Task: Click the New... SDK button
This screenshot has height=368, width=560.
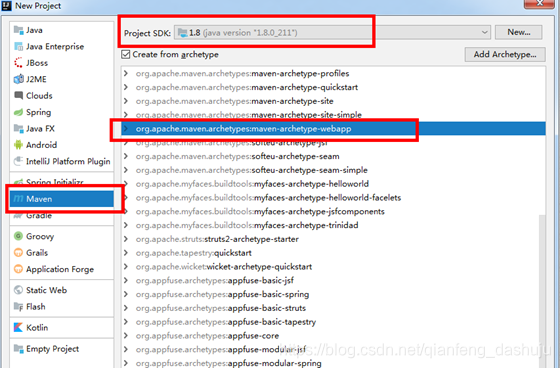Action: 519,32
